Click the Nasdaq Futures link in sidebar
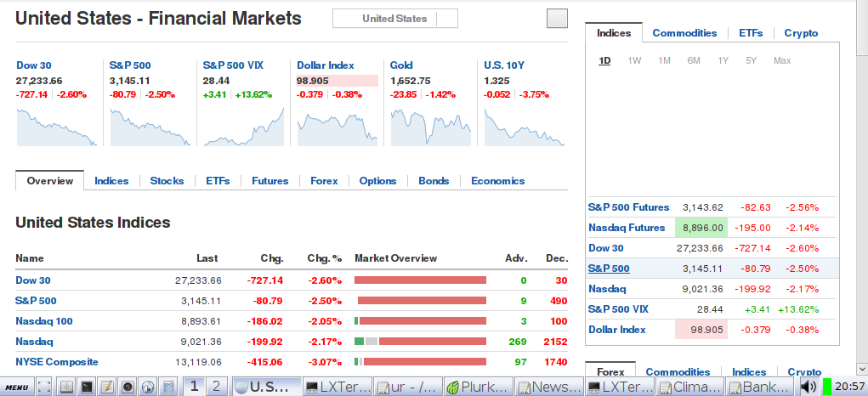The height and width of the screenshot is (396, 868). [627, 227]
